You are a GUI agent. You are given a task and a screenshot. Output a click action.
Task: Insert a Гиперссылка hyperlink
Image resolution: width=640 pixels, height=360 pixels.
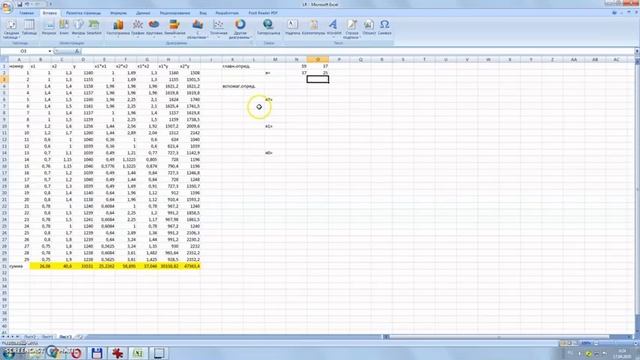[268, 27]
